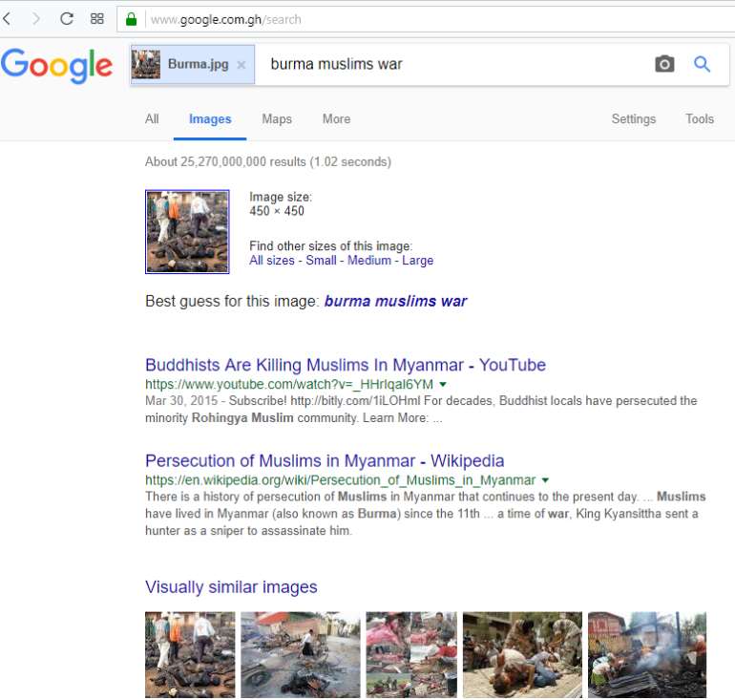
Task: Open 'Buddhists Are Killing Muslims In Myanmar' result
Action: pyautogui.click(x=346, y=365)
